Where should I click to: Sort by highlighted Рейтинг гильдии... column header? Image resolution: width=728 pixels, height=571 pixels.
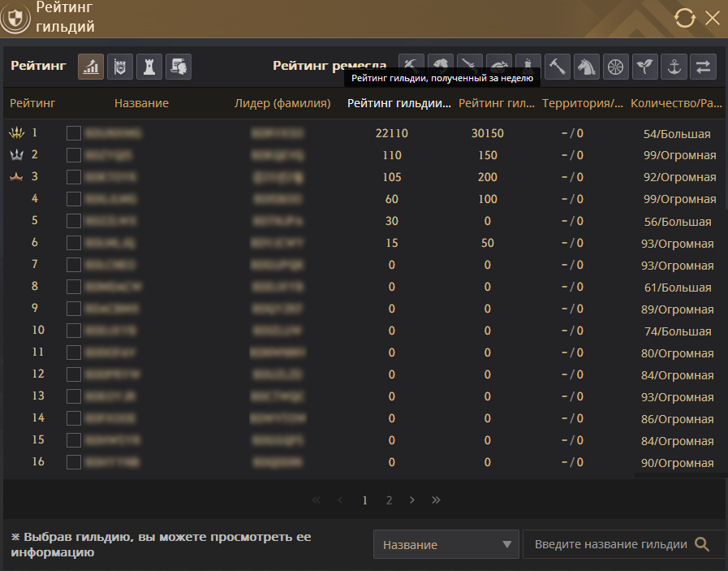click(x=399, y=103)
